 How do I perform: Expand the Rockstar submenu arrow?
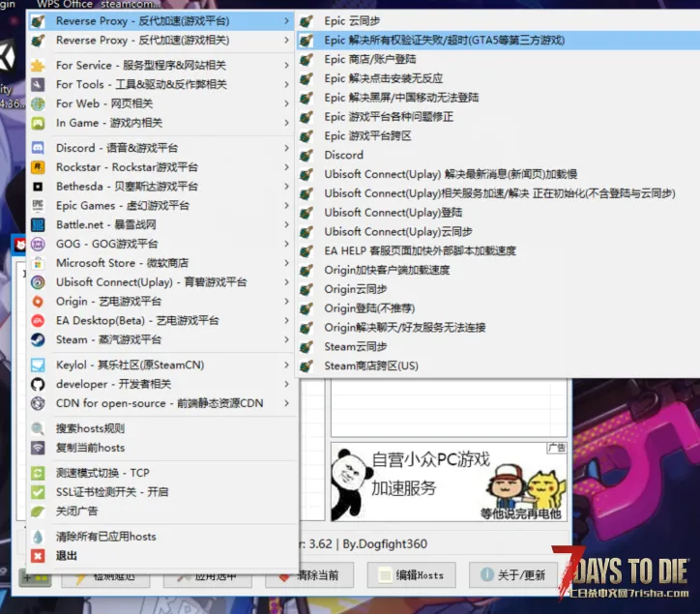[286, 167]
